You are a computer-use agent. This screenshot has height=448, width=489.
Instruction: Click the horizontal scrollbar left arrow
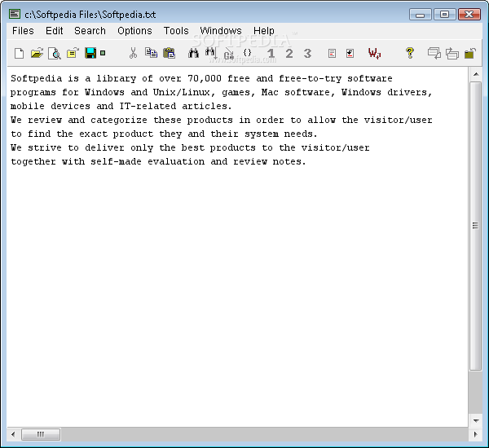coord(13,434)
